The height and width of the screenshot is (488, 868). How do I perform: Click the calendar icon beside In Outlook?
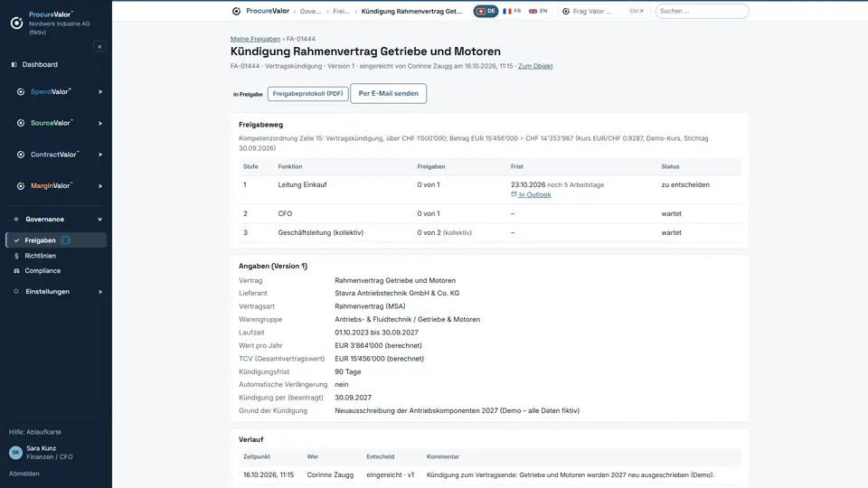(x=514, y=194)
